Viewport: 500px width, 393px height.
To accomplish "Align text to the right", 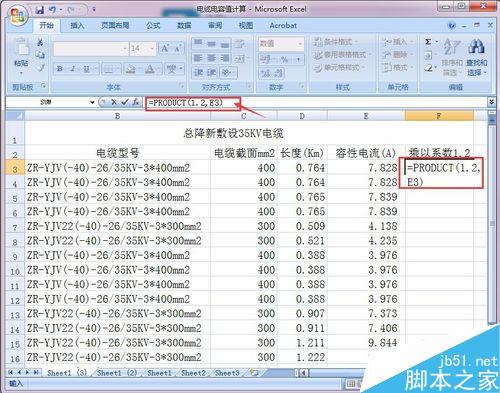I will (x=225, y=58).
